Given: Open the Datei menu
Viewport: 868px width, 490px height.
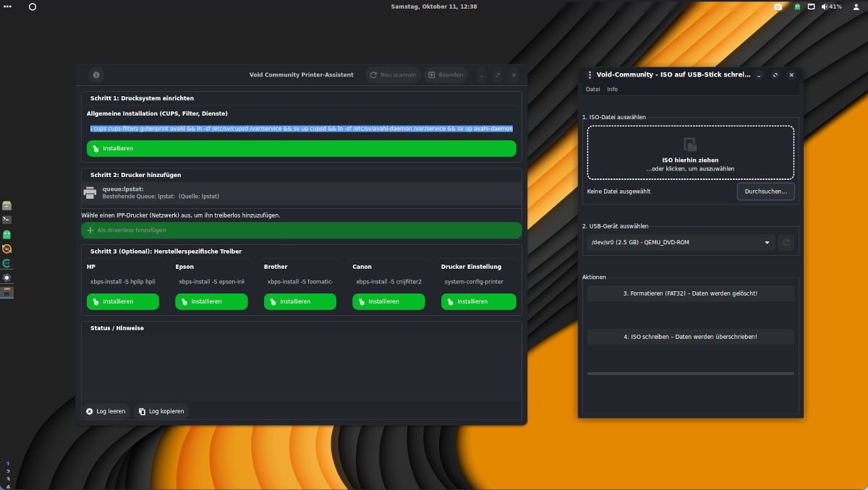Looking at the screenshot, I should pos(592,90).
